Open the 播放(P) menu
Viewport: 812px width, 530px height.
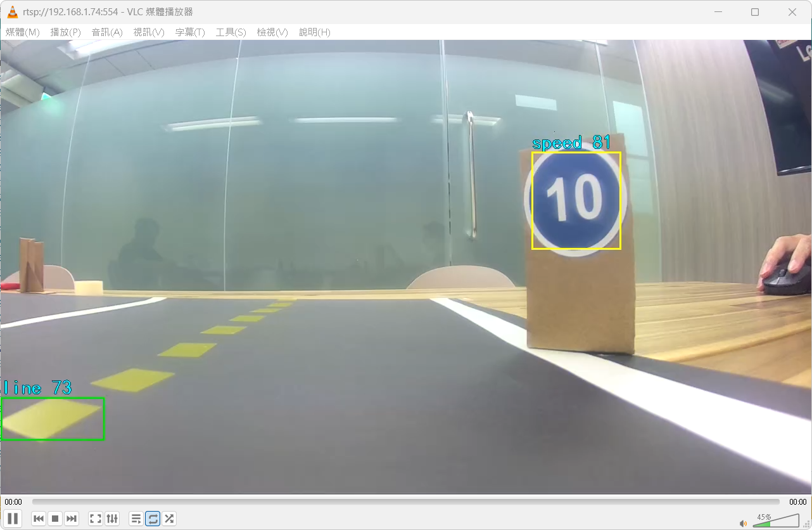point(65,32)
